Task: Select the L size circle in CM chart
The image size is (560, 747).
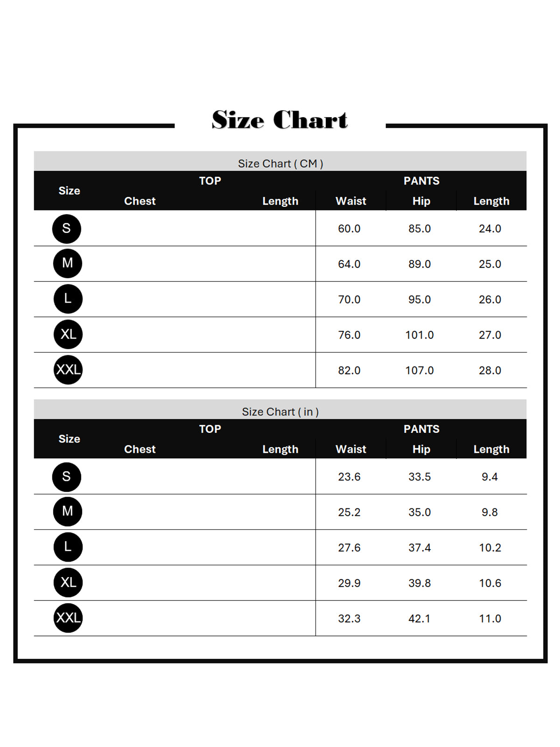Action: click(68, 299)
